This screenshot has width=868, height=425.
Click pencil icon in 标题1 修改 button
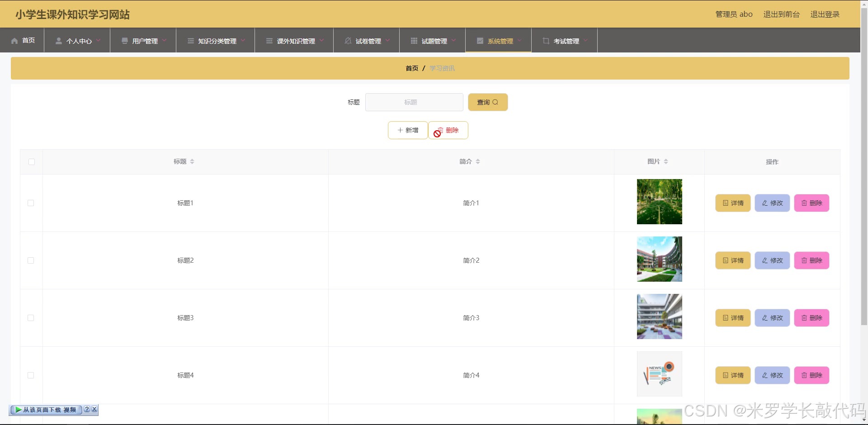(765, 203)
